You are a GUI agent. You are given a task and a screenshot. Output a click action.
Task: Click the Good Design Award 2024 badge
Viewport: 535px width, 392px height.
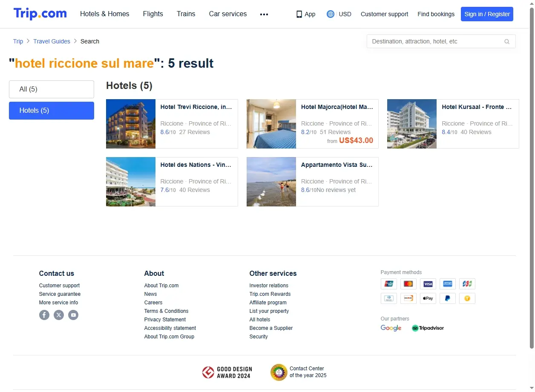tap(227, 372)
